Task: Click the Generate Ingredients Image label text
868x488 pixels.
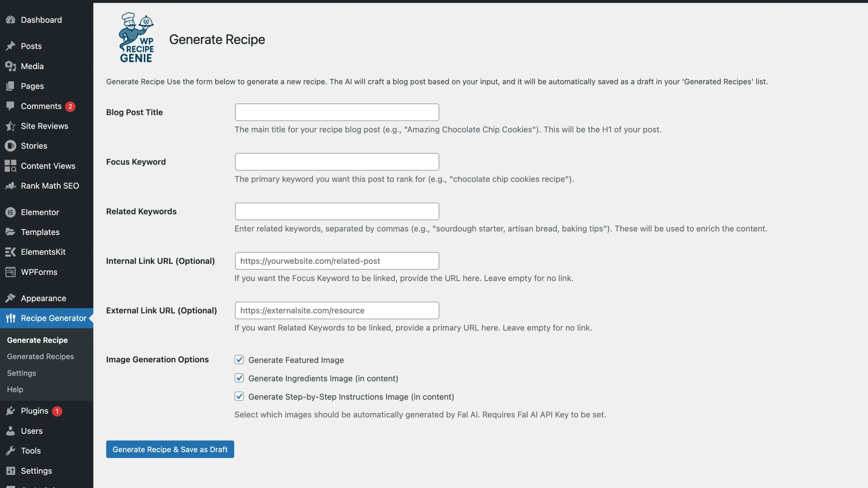Action: pyautogui.click(x=323, y=378)
